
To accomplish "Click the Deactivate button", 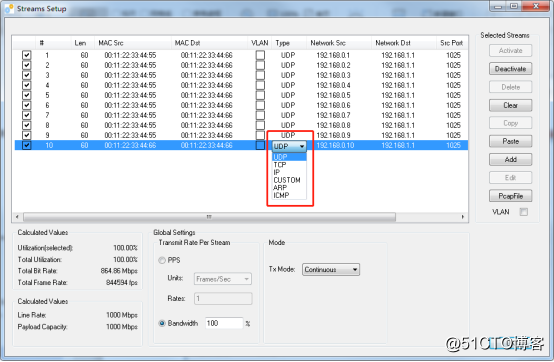I will tap(510, 69).
